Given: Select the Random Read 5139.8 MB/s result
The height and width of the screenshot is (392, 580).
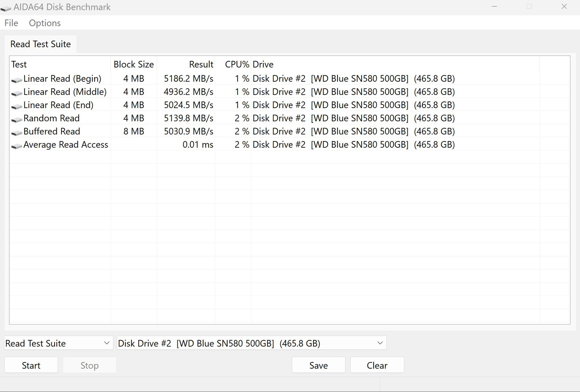Looking at the screenshot, I should pyautogui.click(x=188, y=118).
